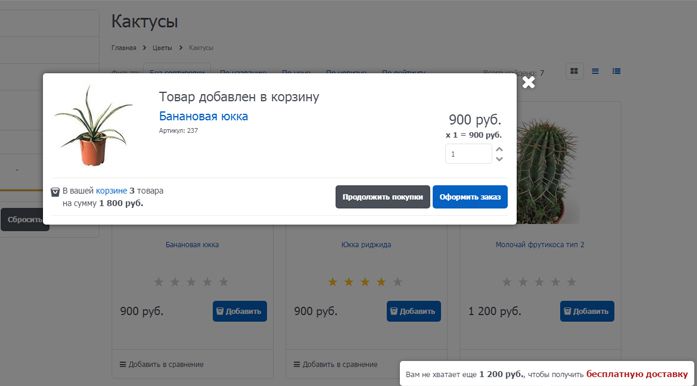The width and height of the screenshot is (697, 386).
Task: Click first star of Юкка риджида
Action: [332, 281]
